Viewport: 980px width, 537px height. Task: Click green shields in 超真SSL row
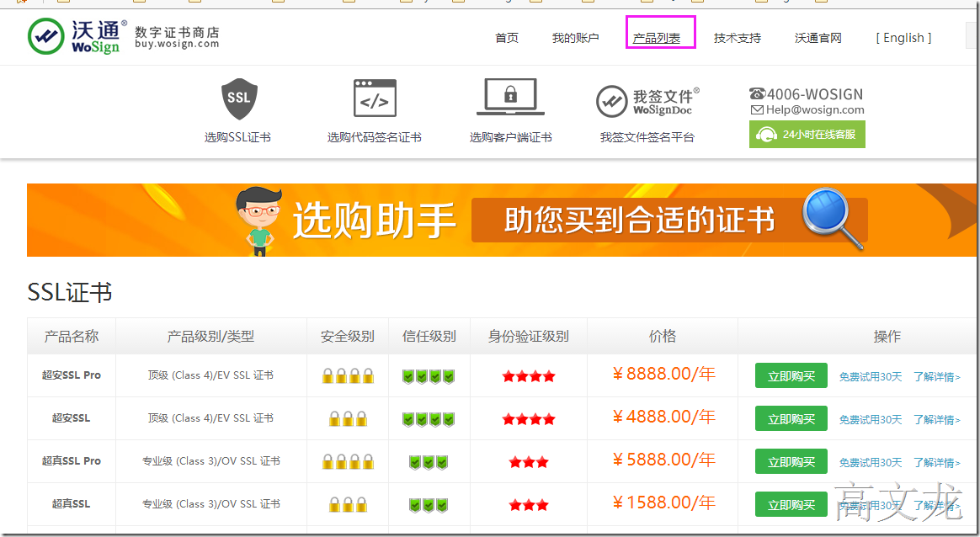(429, 504)
